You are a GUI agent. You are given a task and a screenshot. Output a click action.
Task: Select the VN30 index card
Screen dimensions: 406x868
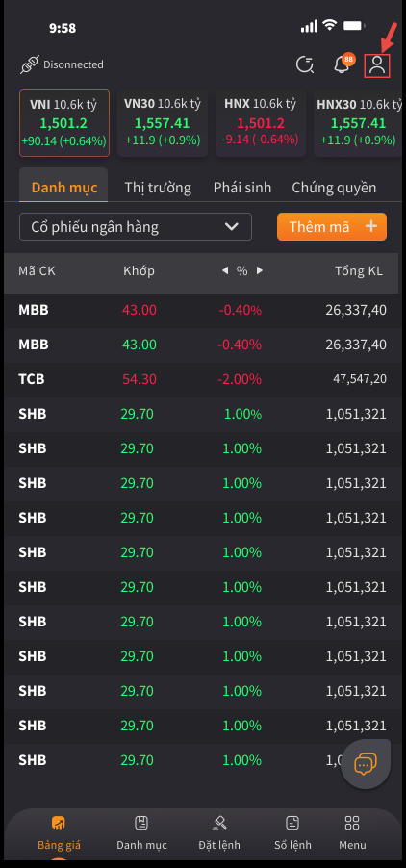163,123
